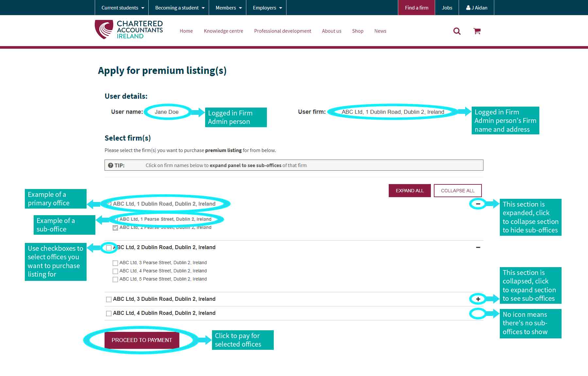
Task: Click the TIP question mark icon
Action: (x=110, y=165)
